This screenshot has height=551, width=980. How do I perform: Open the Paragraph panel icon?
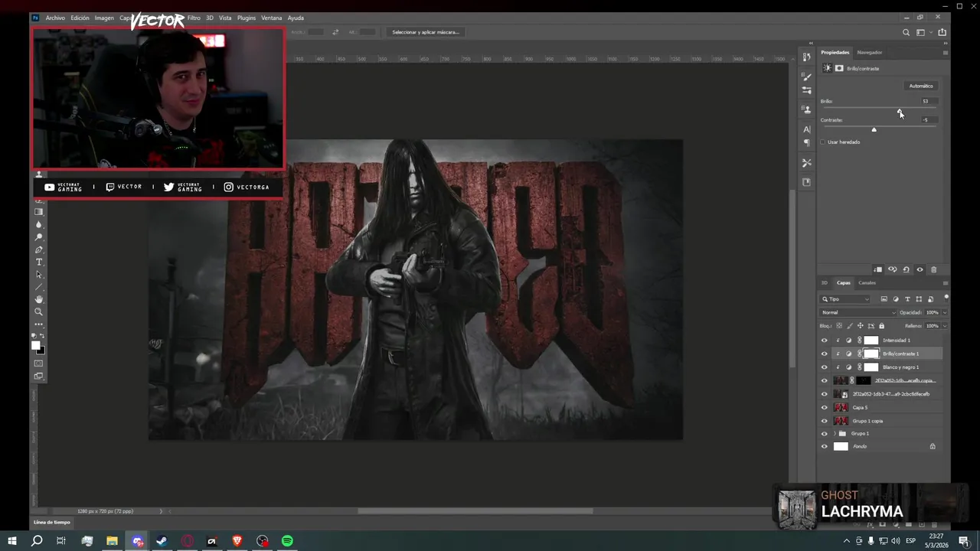(x=806, y=143)
